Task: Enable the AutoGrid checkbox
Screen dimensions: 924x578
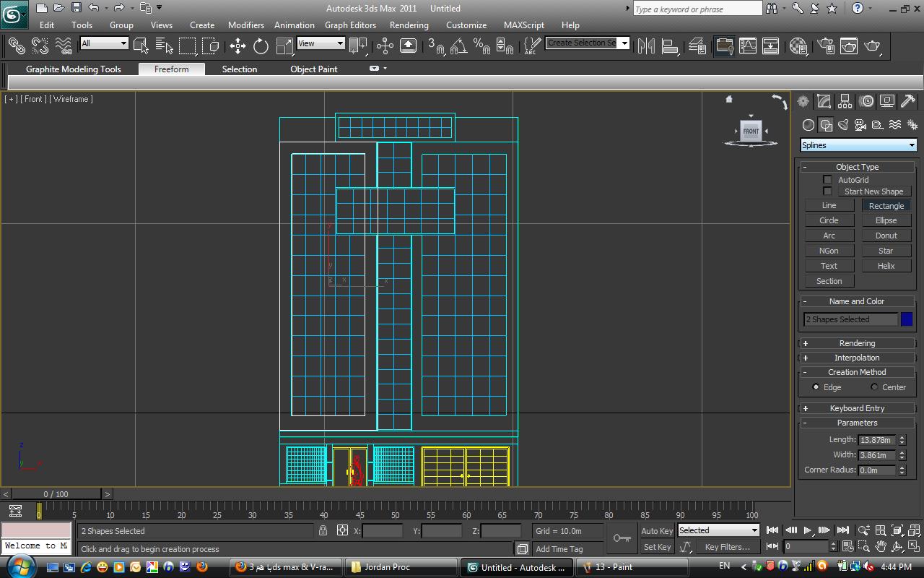Action: click(827, 180)
